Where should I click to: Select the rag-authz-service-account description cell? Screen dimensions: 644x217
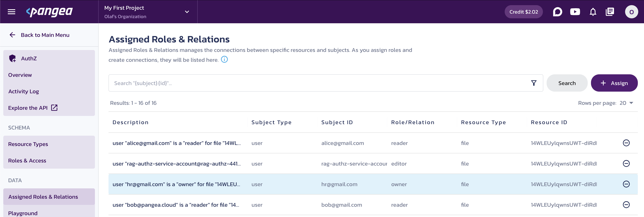[x=177, y=164]
